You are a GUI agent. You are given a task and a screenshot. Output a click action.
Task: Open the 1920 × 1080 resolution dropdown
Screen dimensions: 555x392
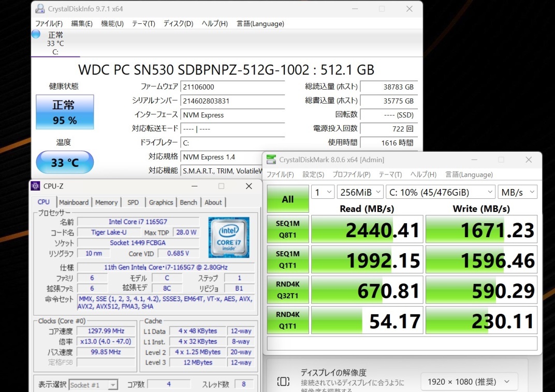(x=469, y=382)
